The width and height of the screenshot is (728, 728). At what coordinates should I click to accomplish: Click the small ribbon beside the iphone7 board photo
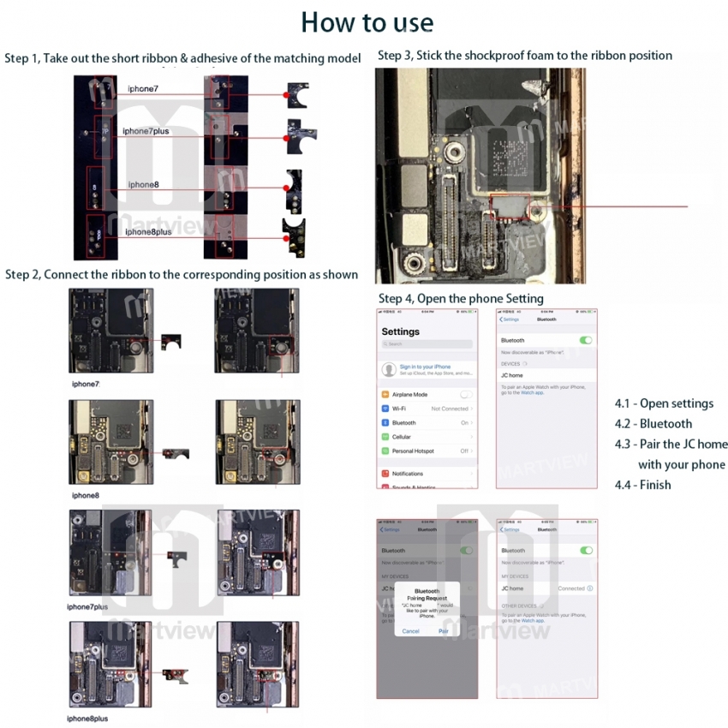170,343
